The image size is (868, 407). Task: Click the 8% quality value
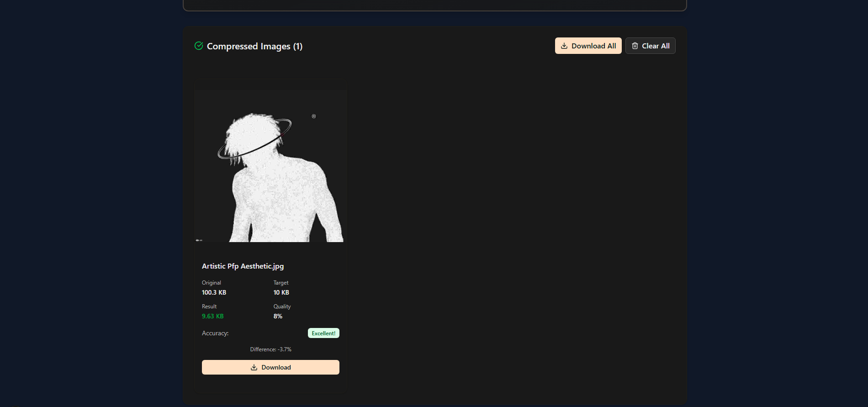278,316
